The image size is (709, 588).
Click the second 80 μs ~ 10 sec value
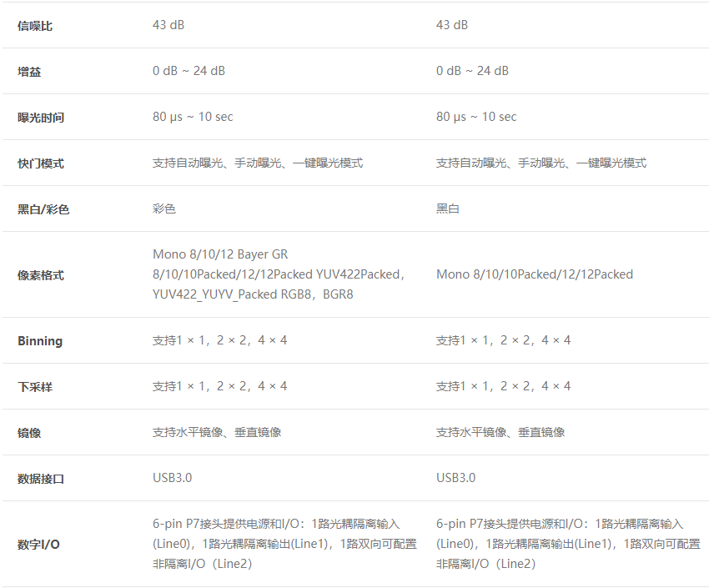476,117
